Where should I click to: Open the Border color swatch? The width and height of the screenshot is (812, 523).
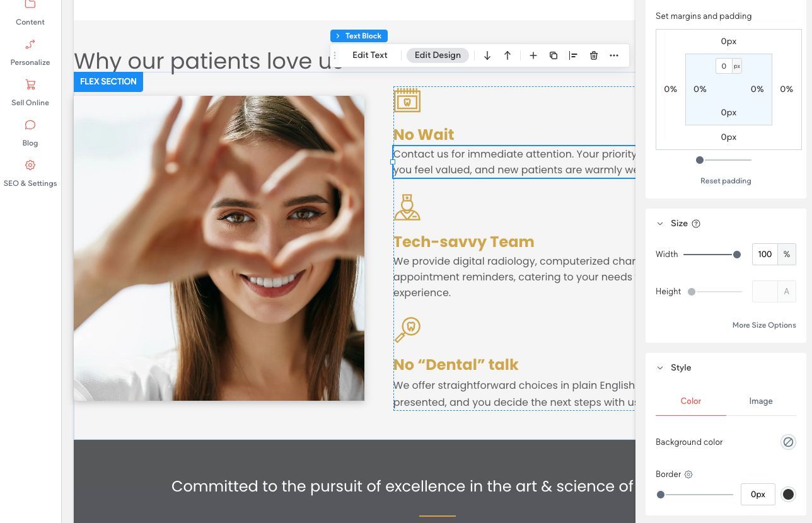click(x=788, y=495)
